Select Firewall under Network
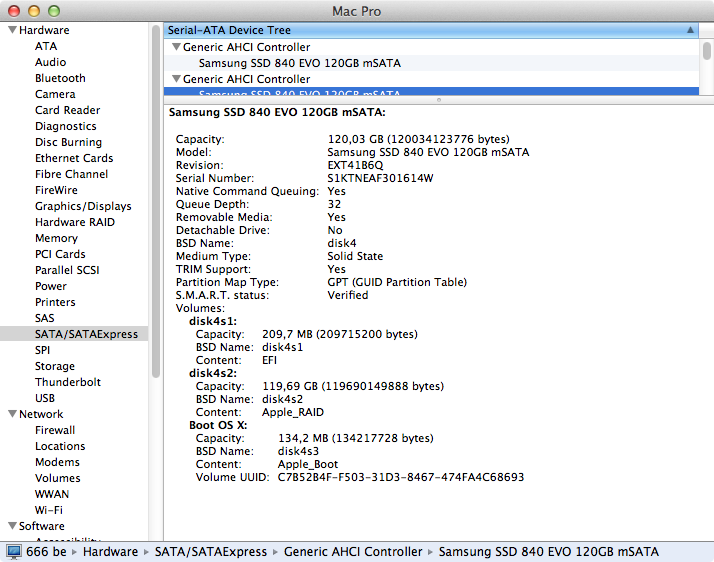The image size is (714, 562). point(55,430)
